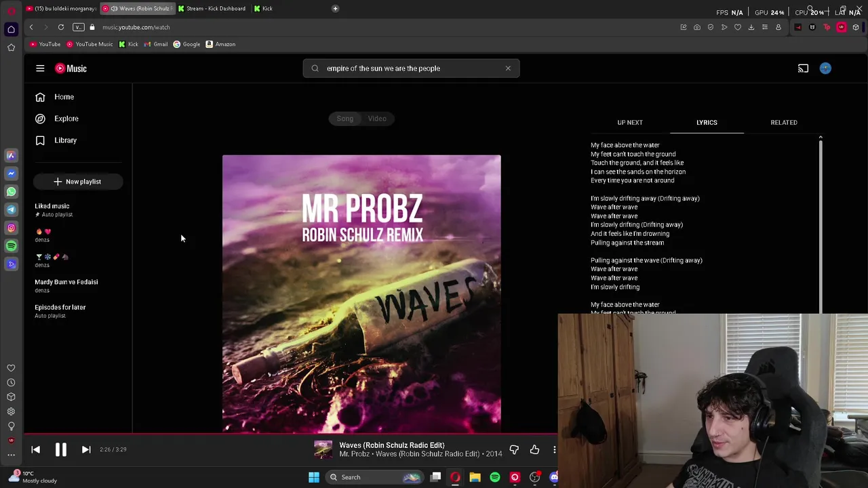Open Spotify from the taskbar

[495, 477]
